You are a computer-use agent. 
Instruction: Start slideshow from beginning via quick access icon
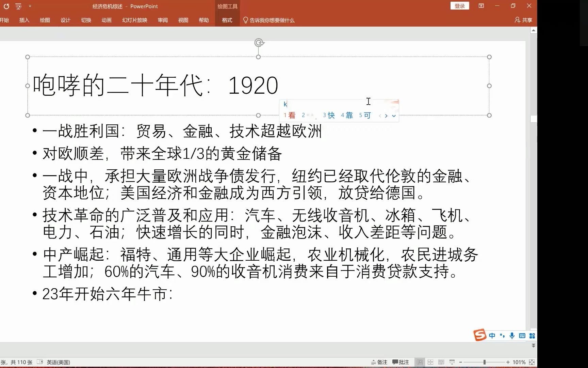coord(18,6)
